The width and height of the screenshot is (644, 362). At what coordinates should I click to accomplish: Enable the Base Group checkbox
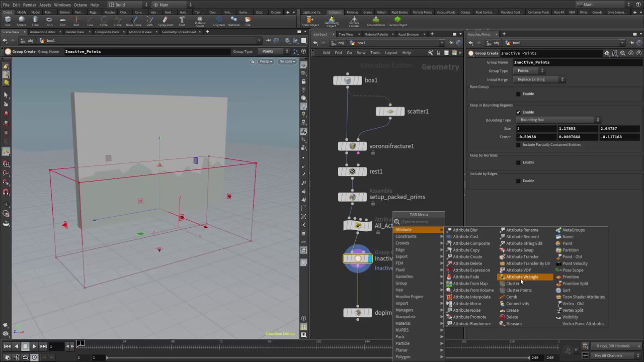point(518,94)
